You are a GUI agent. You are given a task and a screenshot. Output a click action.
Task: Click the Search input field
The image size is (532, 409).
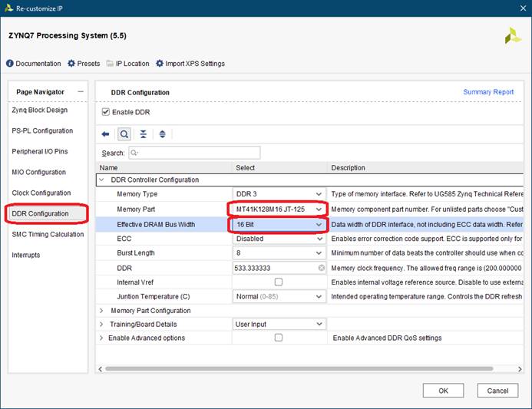pyautogui.click(x=193, y=153)
